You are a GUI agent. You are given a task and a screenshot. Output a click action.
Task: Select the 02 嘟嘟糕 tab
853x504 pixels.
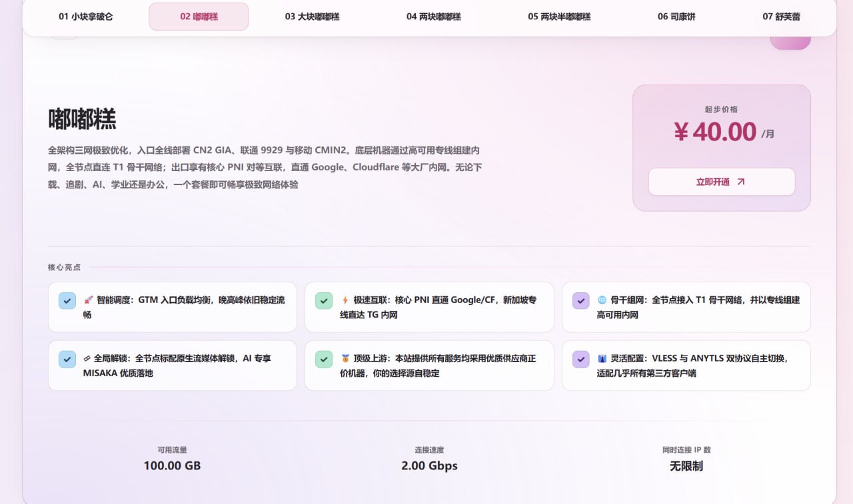199,17
